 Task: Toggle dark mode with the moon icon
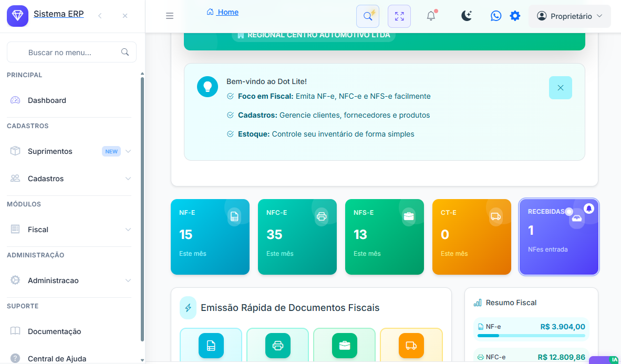(x=467, y=16)
